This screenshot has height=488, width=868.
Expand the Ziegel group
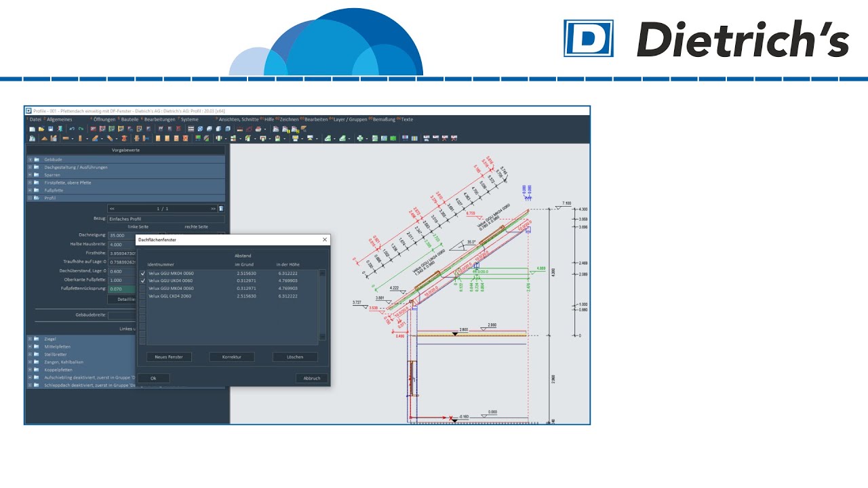pyautogui.click(x=30, y=339)
